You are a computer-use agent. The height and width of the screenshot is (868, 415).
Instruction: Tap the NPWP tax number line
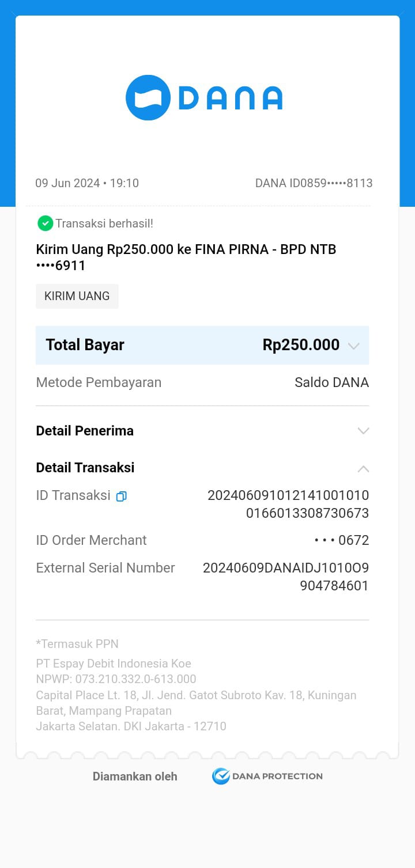tap(116, 679)
